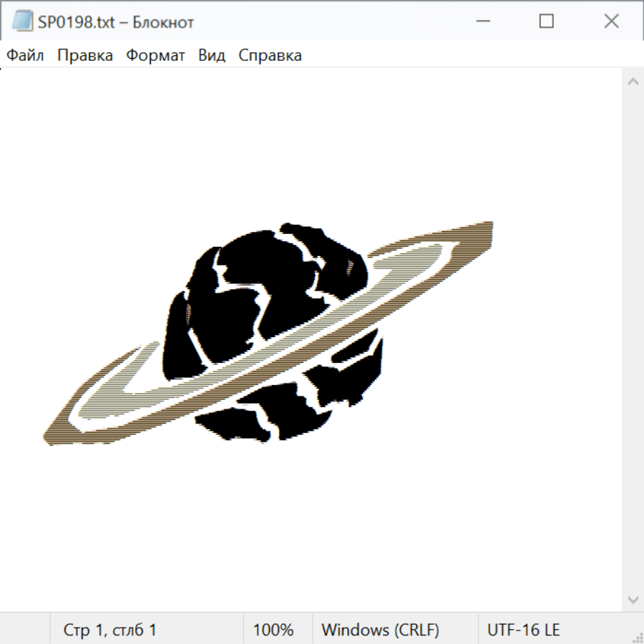Viewport: 644px width, 644px height.
Task: Show the Справка menu
Action: (x=270, y=55)
